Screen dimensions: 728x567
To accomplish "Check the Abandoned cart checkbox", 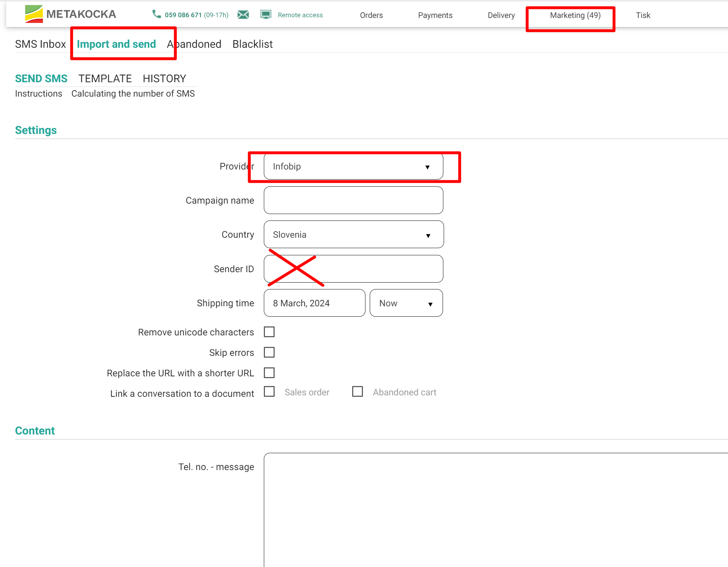I will (x=358, y=391).
